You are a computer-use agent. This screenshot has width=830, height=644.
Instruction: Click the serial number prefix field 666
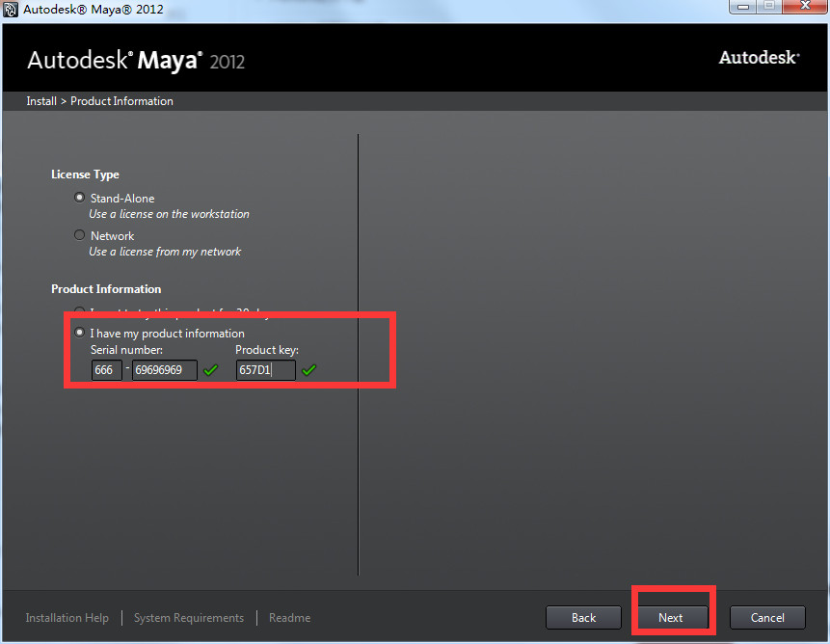pos(107,370)
